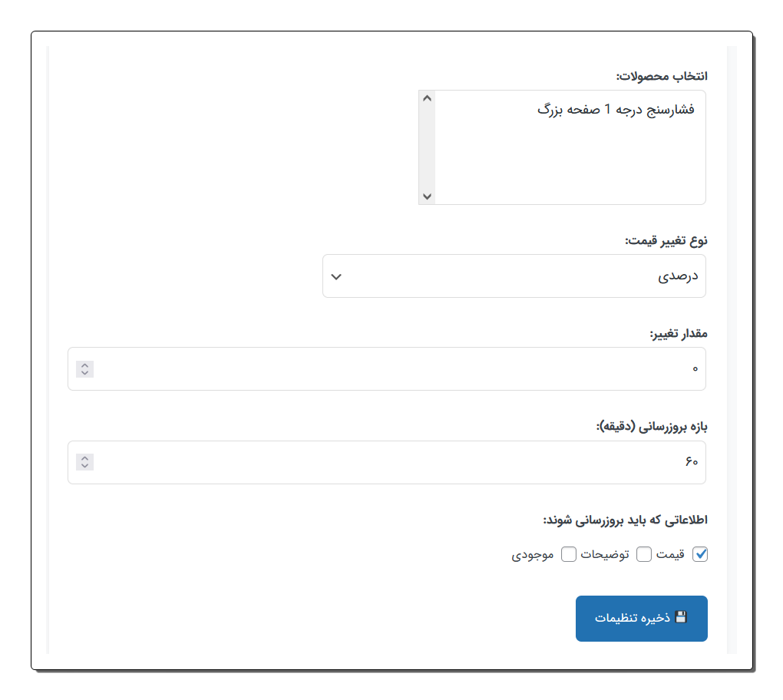Screen dimensions: 783x700
Task: Tick the موجودی checkbox
Action: tap(569, 555)
